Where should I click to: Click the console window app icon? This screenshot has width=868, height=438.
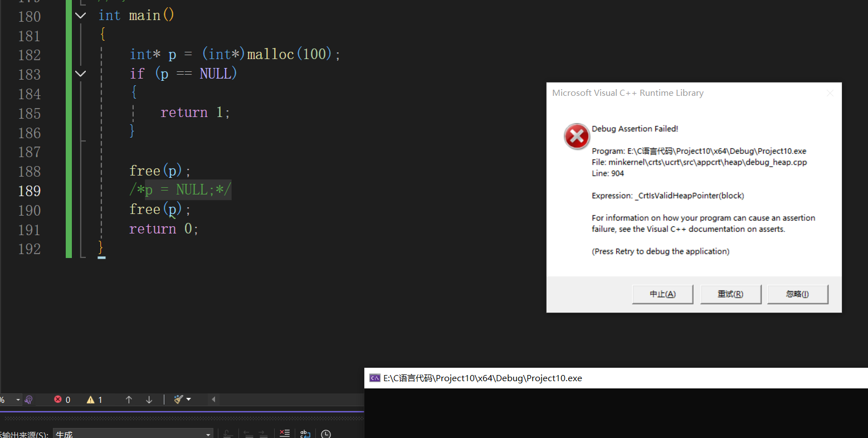click(375, 378)
